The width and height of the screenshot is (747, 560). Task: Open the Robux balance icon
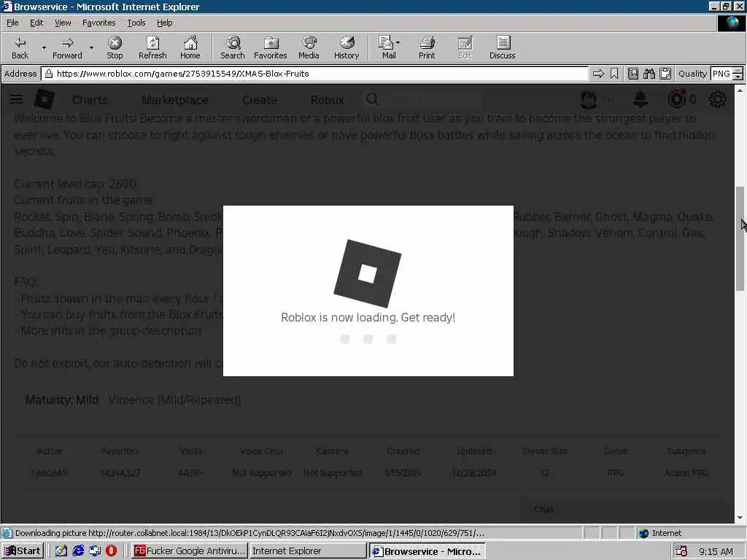pyautogui.click(x=676, y=99)
